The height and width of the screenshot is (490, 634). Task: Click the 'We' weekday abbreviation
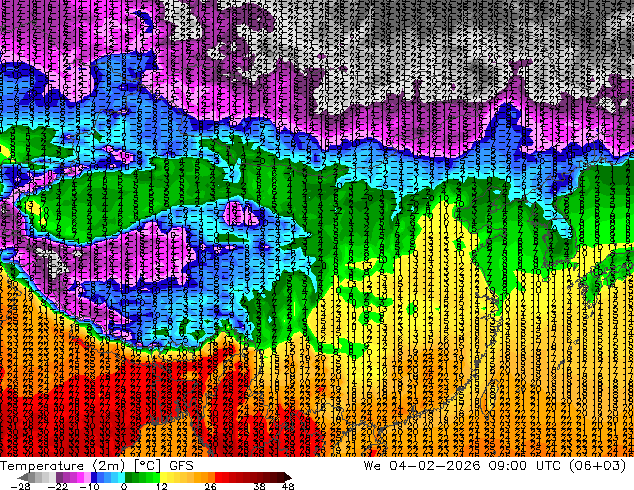click(372, 466)
